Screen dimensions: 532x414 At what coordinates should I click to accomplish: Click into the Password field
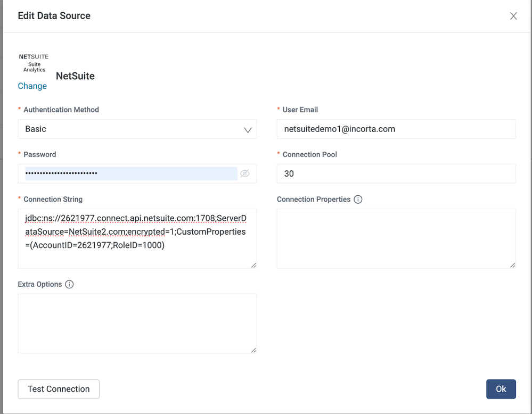(130, 173)
